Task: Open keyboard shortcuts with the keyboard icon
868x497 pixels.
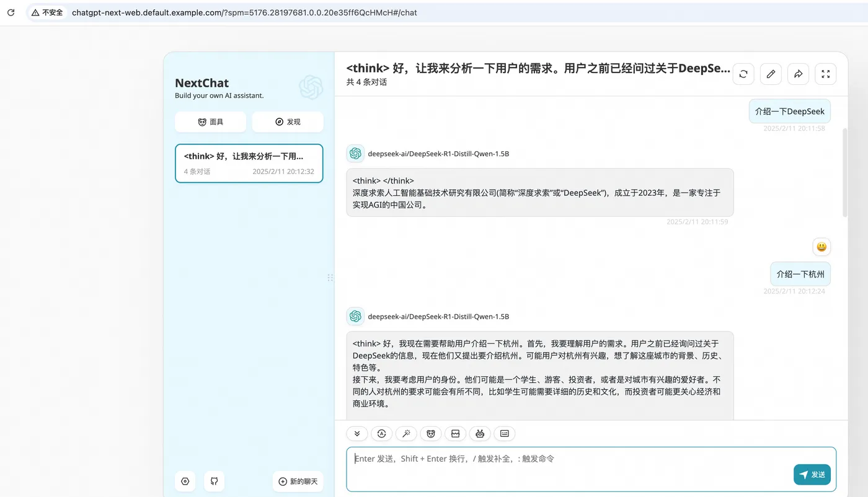Action: [505, 434]
